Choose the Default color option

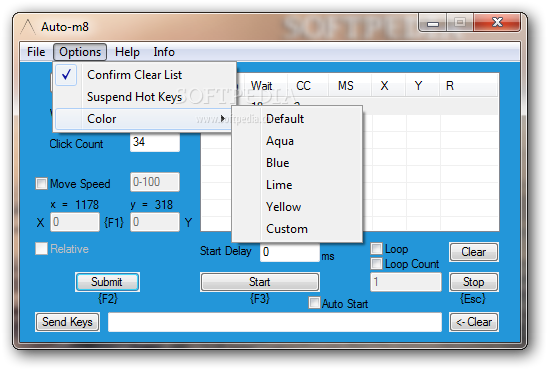297,119
